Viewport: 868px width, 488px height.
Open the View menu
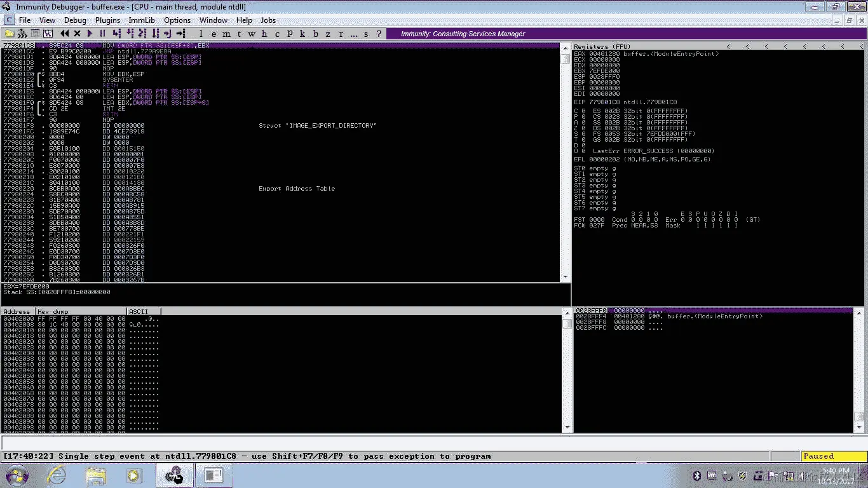click(x=47, y=20)
